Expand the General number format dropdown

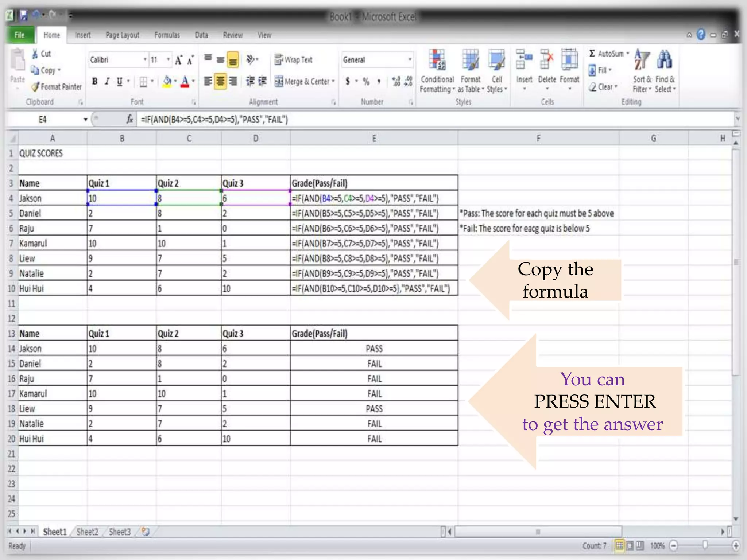pos(410,59)
